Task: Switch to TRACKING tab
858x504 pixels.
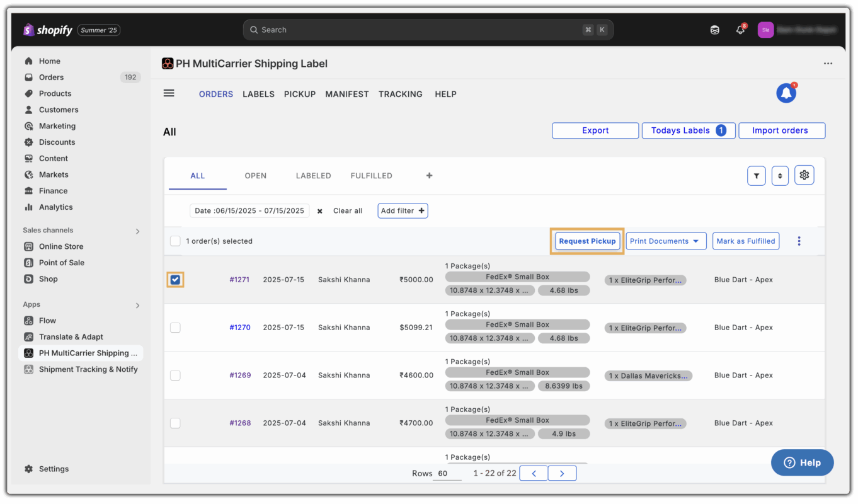Action: pos(401,94)
